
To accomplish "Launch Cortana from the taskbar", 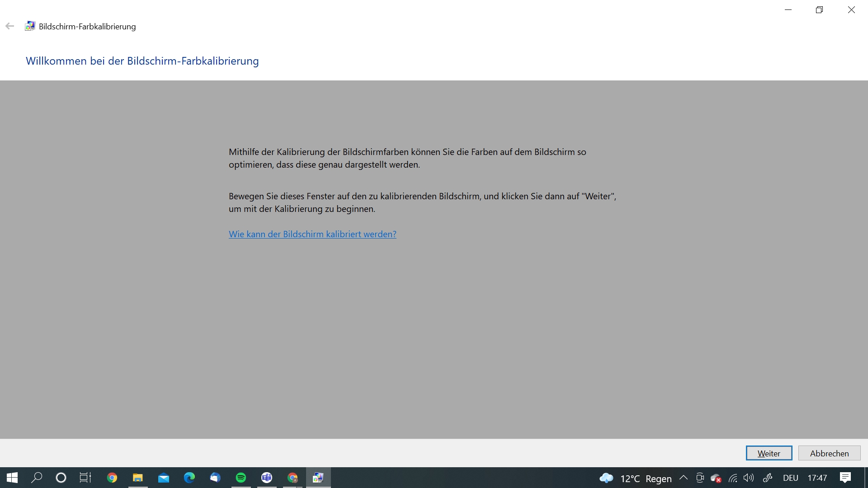I will coord(61,478).
